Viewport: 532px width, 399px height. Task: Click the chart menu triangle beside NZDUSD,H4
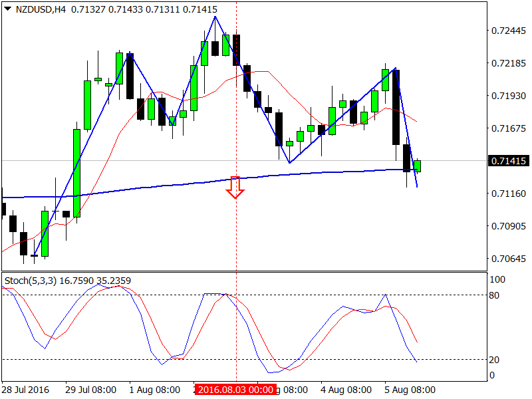click(x=8, y=9)
